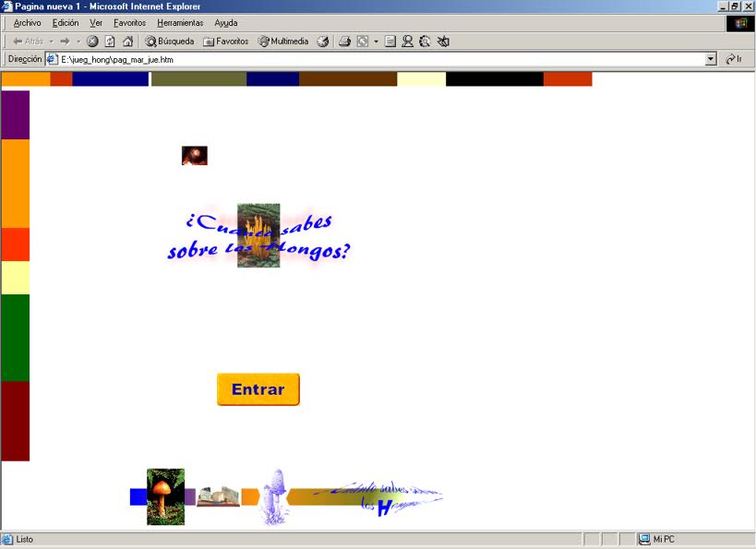Click the Listo status bar text
The height and width of the screenshot is (549, 756).
[25, 540]
